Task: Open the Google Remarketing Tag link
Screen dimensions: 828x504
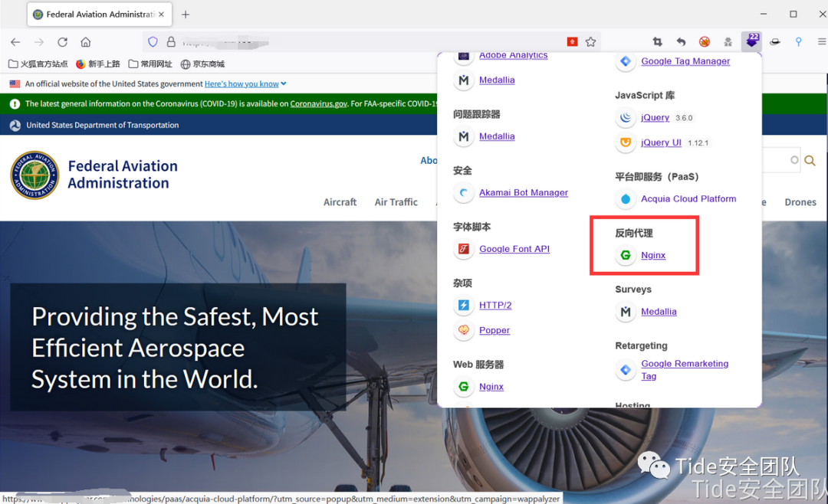Action: point(685,369)
